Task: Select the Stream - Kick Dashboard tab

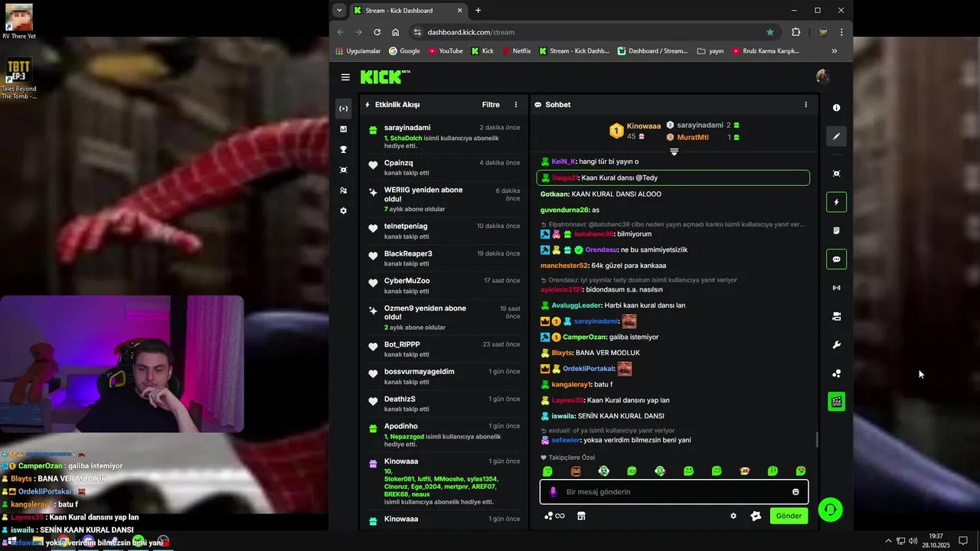Action: [407, 11]
